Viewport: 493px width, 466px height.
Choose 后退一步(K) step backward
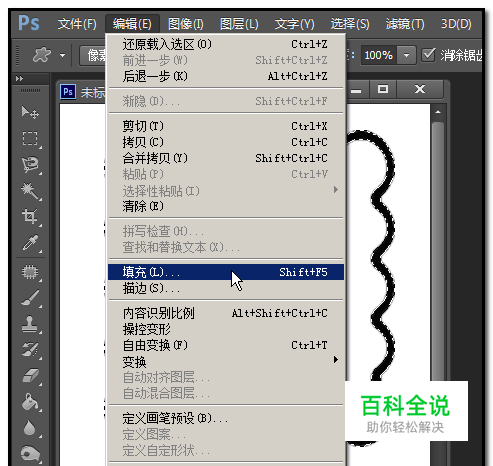pos(226,76)
